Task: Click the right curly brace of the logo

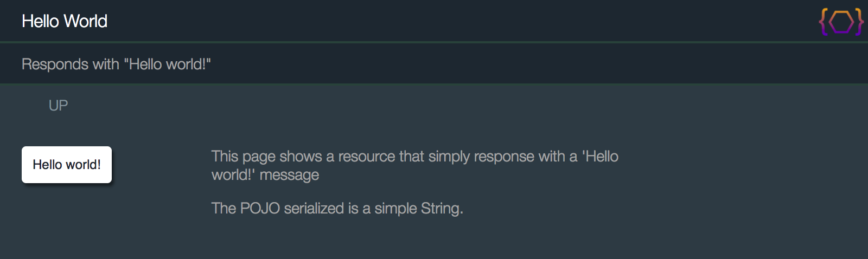Action: 859,22
